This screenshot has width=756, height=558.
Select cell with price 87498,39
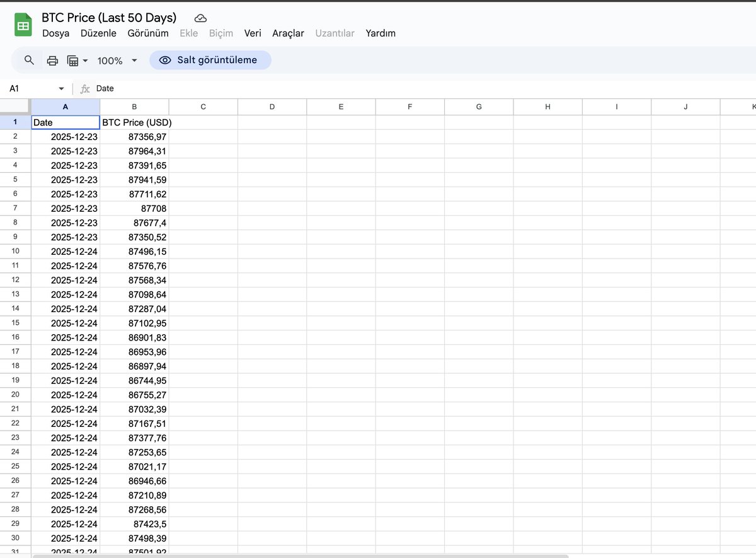coord(134,538)
